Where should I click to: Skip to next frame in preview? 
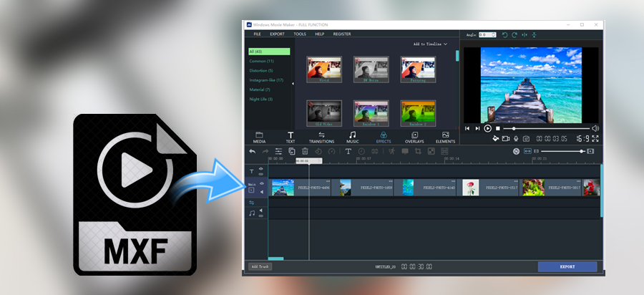pyautogui.click(x=477, y=129)
